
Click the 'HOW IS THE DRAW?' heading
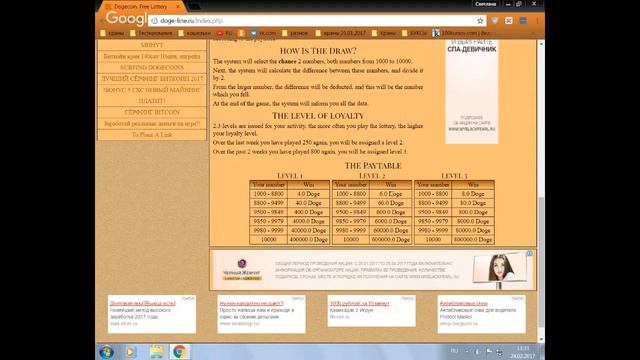click(x=318, y=51)
